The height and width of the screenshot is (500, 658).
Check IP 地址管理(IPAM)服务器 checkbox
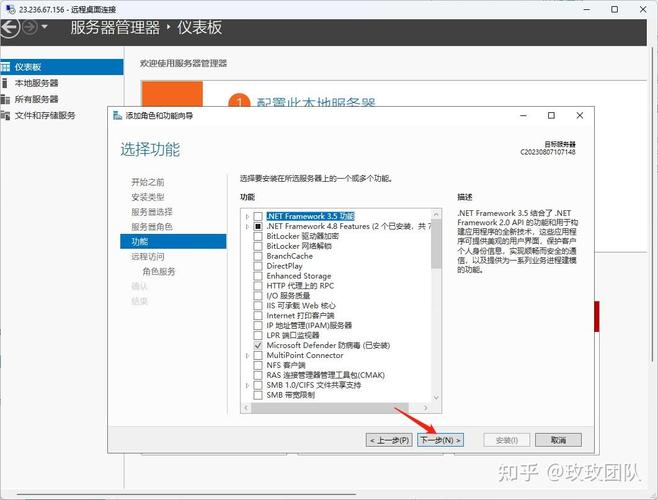(258, 326)
